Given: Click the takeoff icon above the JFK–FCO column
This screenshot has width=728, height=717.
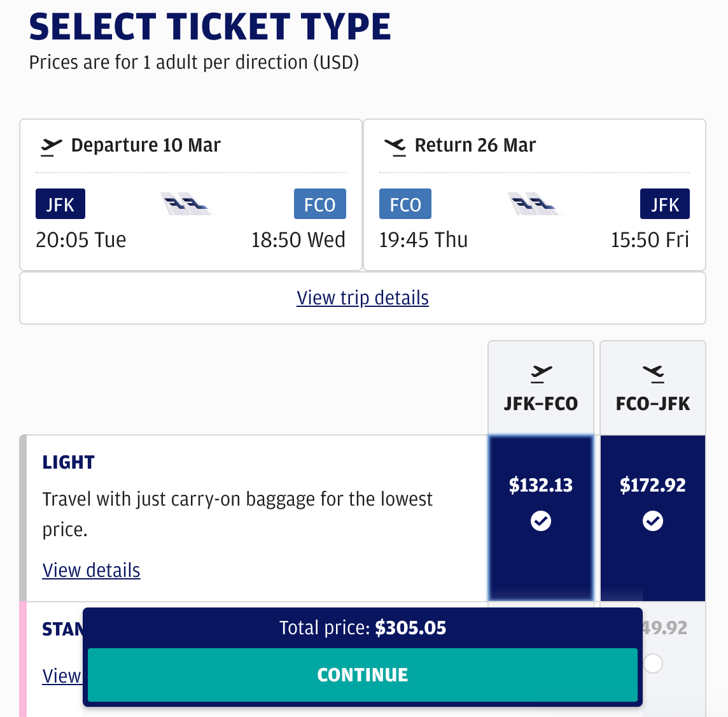Looking at the screenshot, I should click(x=541, y=374).
